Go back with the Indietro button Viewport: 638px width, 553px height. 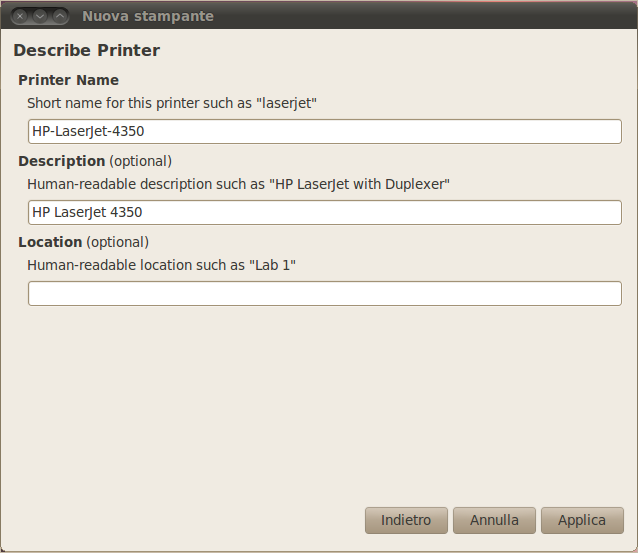pyautogui.click(x=406, y=520)
